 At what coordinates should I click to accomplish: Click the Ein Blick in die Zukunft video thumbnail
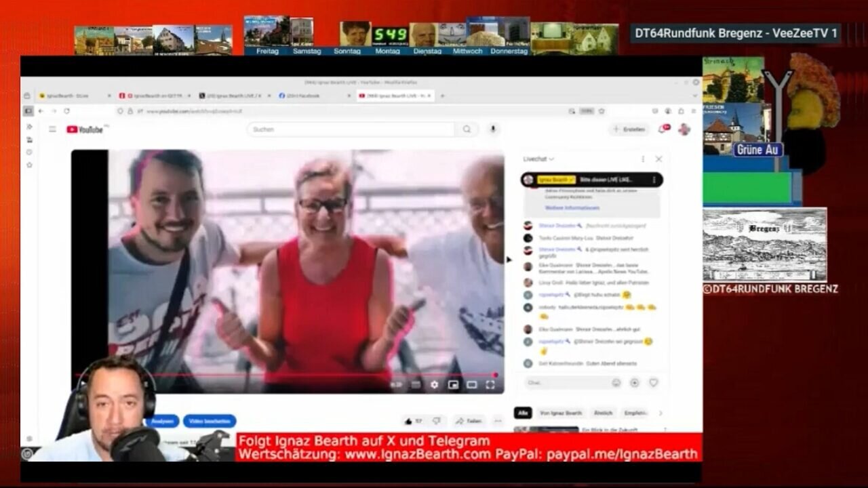tap(546, 430)
